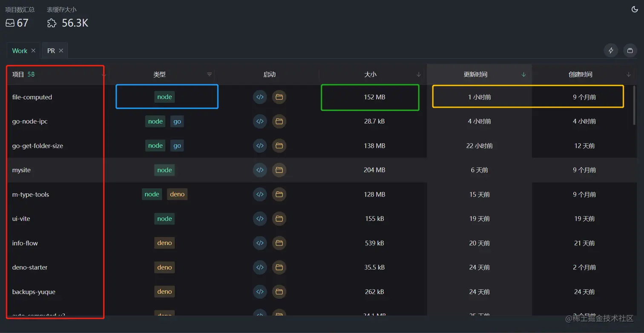Select the info-flow project row name
The image size is (644, 333).
click(25, 243)
